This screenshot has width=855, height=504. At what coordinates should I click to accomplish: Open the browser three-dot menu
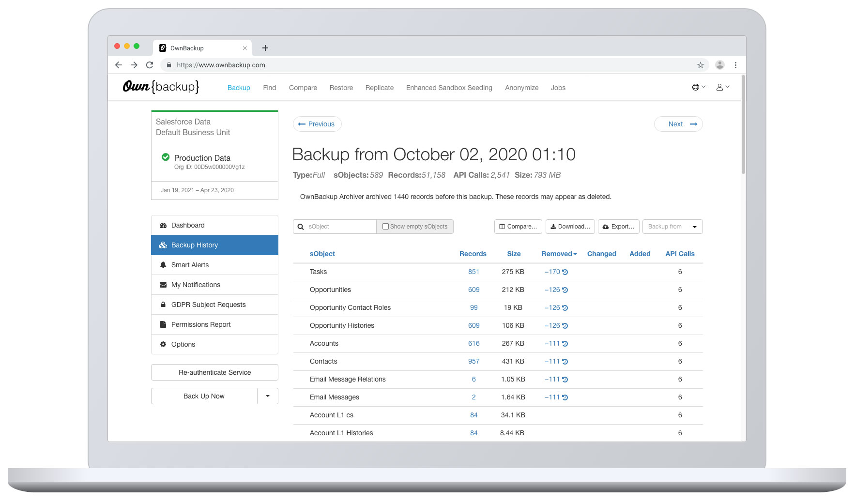[735, 65]
